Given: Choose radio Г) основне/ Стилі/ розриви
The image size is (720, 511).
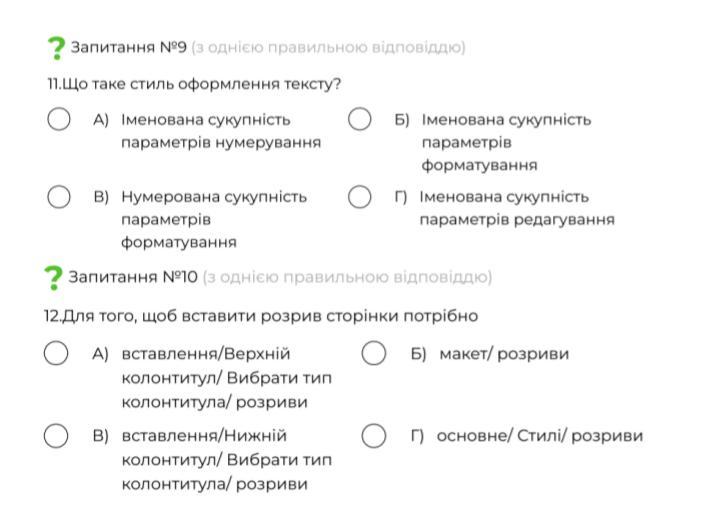Looking at the screenshot, I should 374,435.
